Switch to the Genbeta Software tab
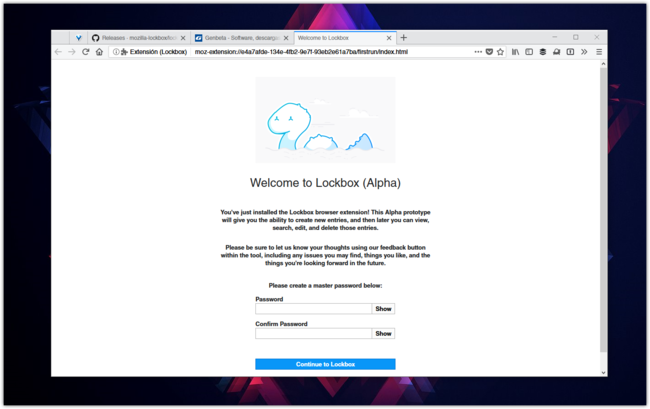The image size is (650, 409). (242, 38)
